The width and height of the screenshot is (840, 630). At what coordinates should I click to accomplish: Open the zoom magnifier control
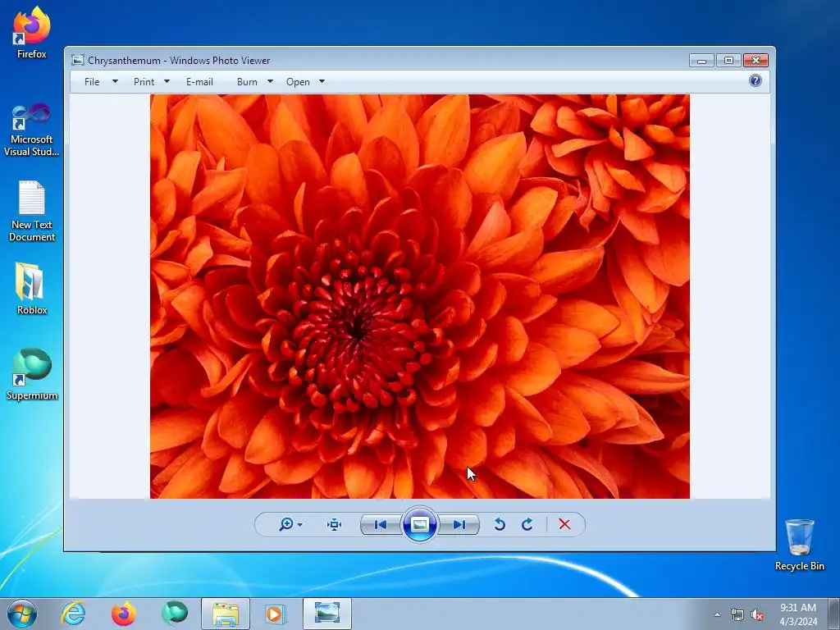pos(286,524)
